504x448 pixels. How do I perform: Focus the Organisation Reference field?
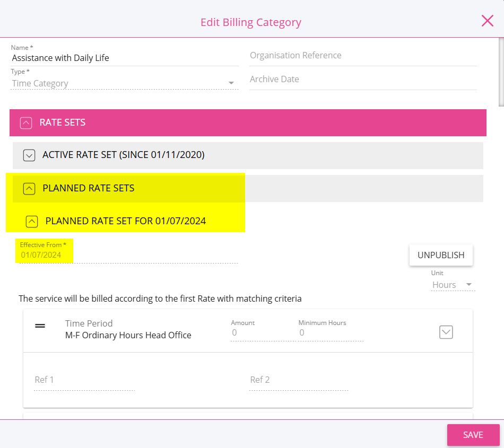[363, 56]
